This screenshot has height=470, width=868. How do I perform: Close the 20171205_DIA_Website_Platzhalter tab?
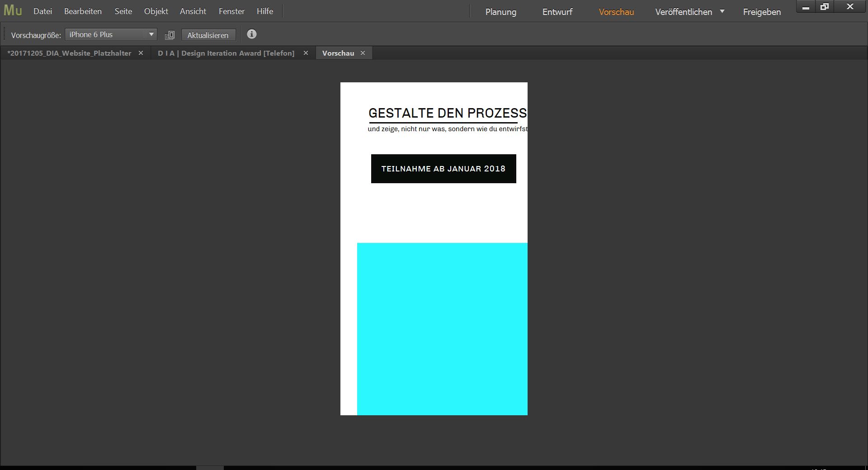click(x=141, y=53)
